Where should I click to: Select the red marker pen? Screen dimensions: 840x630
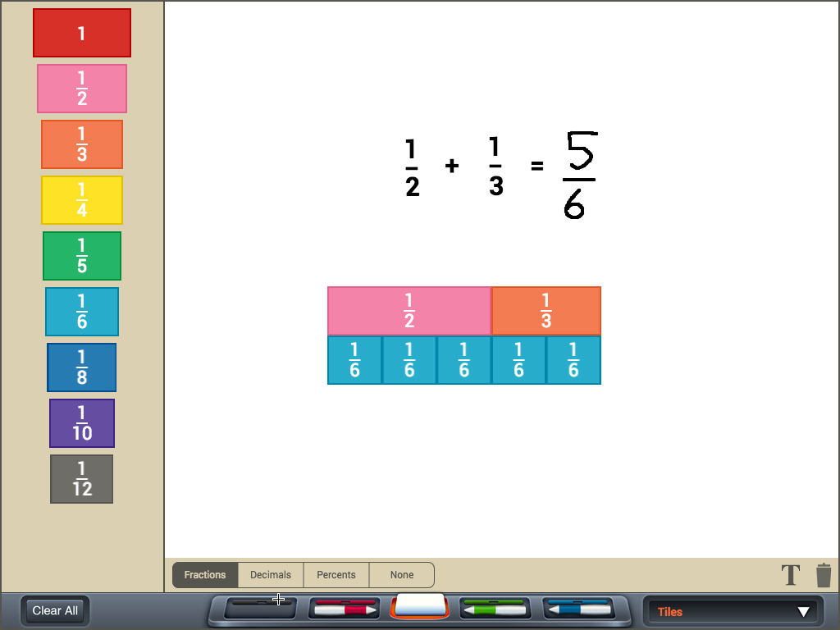click(x=345, y=609)
